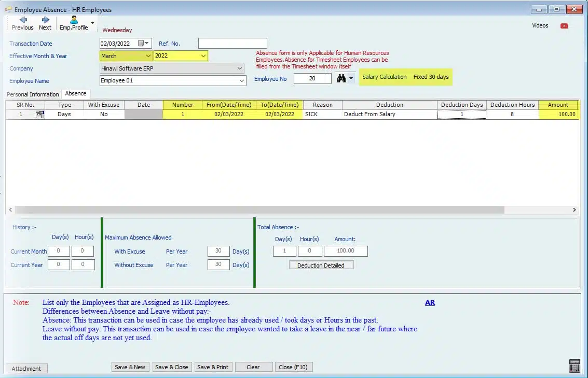Click Number column header
588x378 pixels.
click(x=183, y=105)
